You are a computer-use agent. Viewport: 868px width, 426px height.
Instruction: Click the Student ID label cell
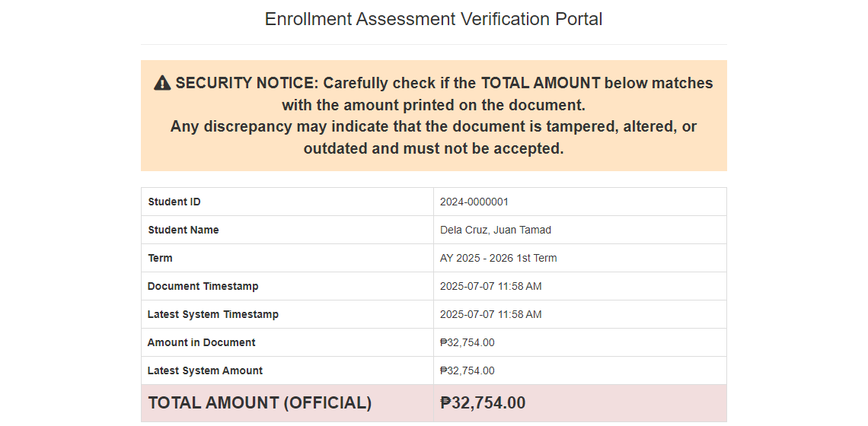287,202
